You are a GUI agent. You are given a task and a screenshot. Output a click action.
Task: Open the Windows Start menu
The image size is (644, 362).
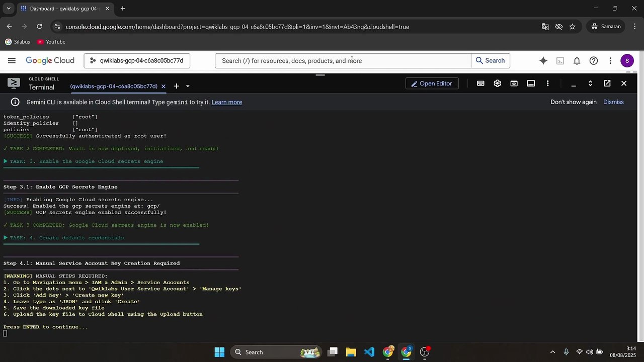219,352
